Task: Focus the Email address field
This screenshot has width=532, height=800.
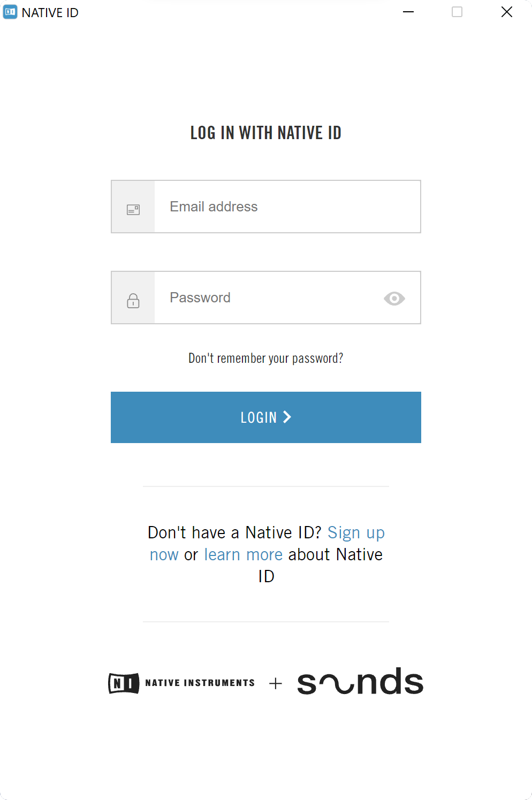Action: click(x=287, y=207)
